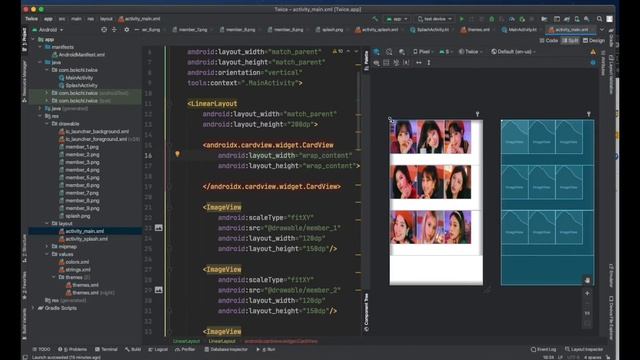The height and width of the screenshot is (360, 640).
Task: Click the zoom in plus icon
Action: pyautogui.click(x=587, y=293)
